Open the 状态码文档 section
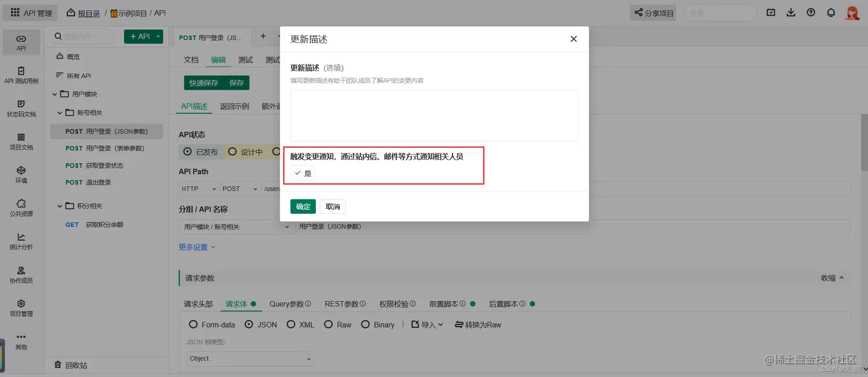The height and width of the screenshot is (377, 868). [x=21, y=108]
